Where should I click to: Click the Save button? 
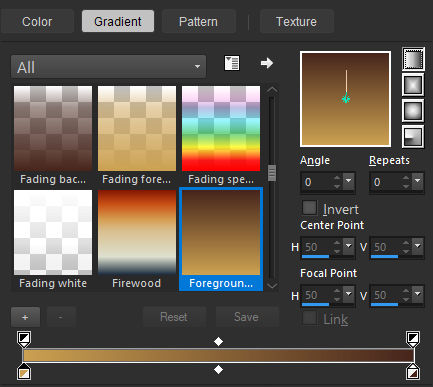(247, 317)
